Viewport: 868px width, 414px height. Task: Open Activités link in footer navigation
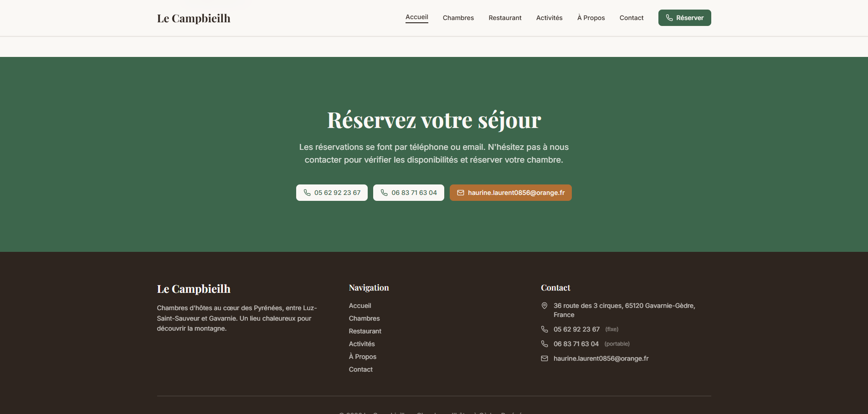tap(362, 344)
